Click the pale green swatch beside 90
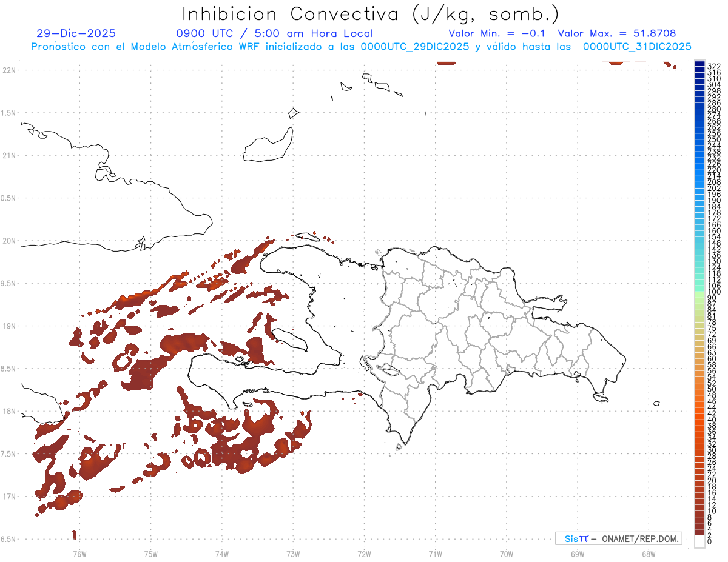Image resolution: width=728 pixels, height=562 pixels. (699, 295)
